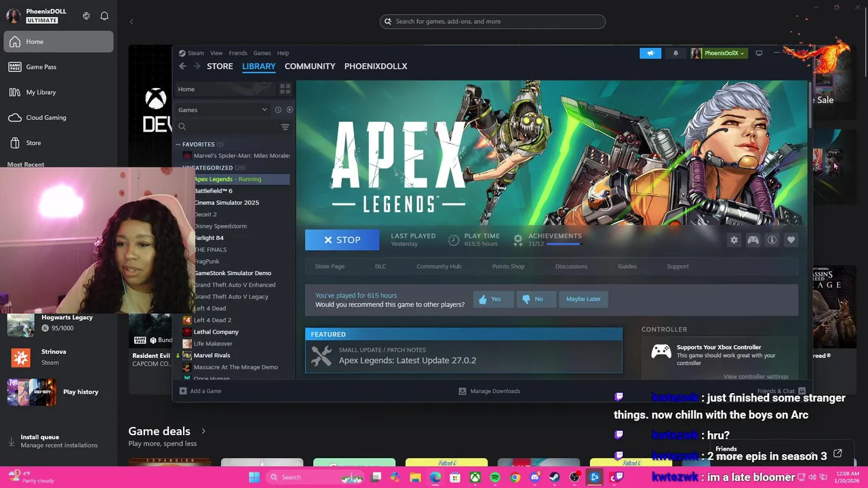Open Chrome from the Windows taskbar

[515, 477]
